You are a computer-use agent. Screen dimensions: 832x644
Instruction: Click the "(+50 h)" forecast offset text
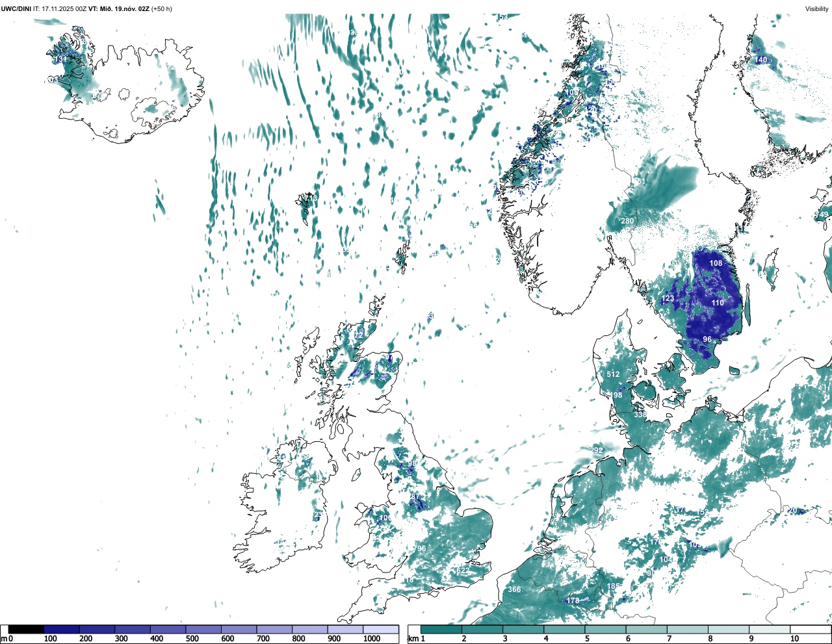[x=162, y=8]
